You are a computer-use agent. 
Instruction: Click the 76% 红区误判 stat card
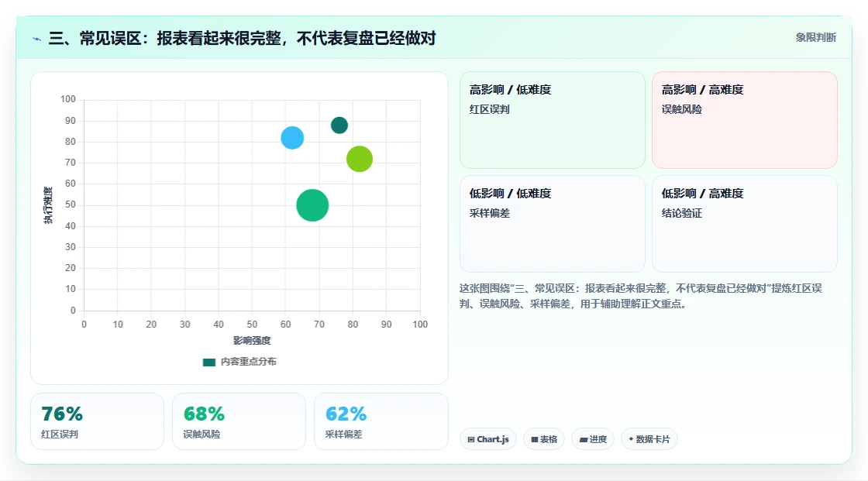pos(98,422)
